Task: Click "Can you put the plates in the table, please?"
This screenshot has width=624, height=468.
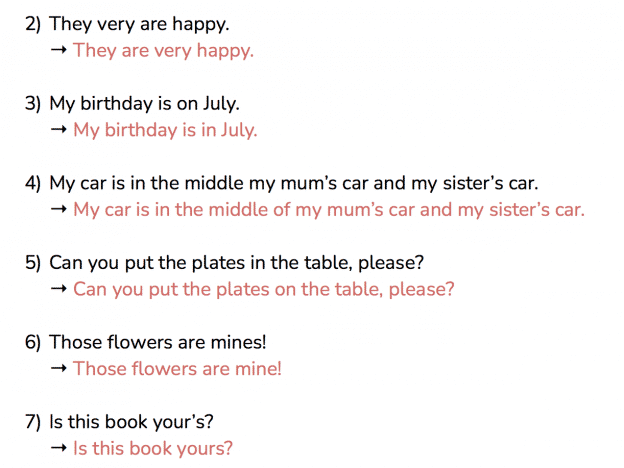Action: [x=237, y=263]
